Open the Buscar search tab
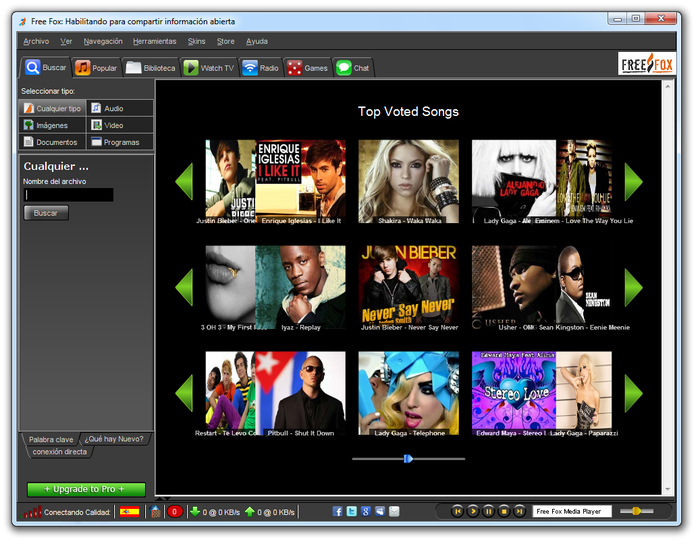 (x=46, y=68)
